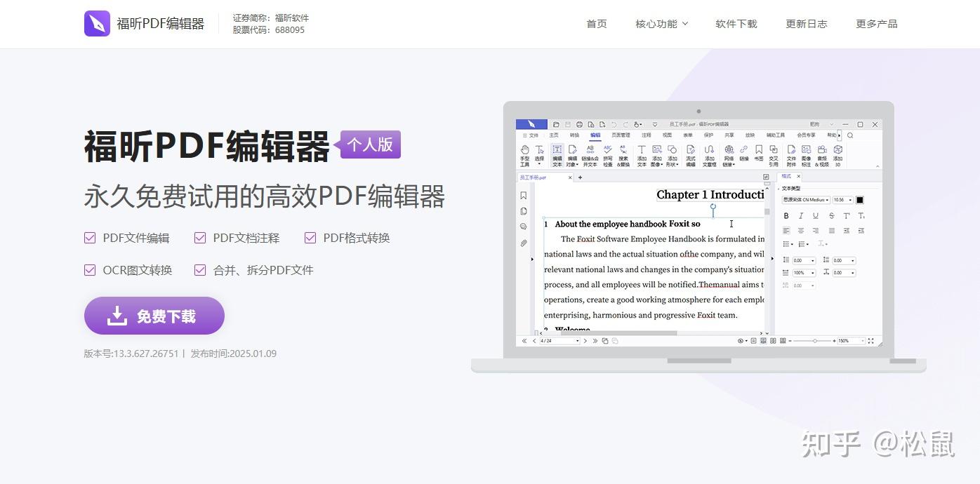Open the Comments panel in left sidebar

(x=524, y=227)
